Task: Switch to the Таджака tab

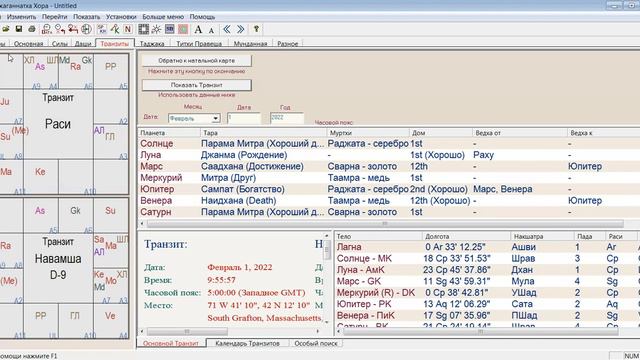Action: coord(152,44)
